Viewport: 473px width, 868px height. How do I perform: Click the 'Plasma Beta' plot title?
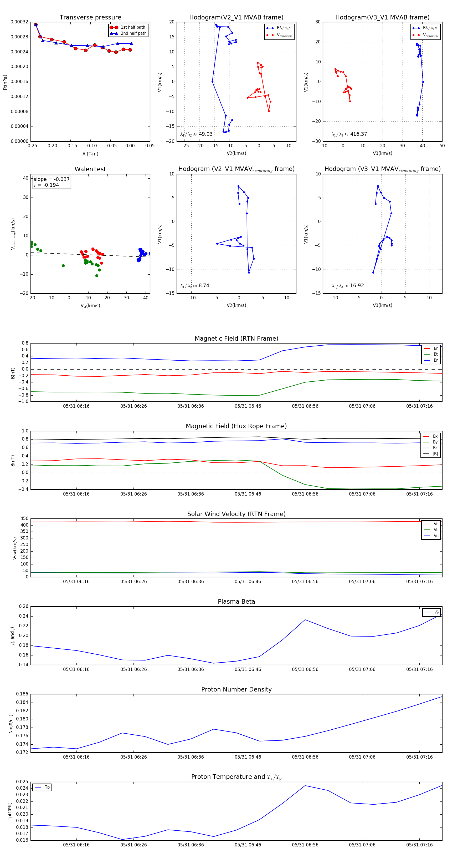point(236,602)
